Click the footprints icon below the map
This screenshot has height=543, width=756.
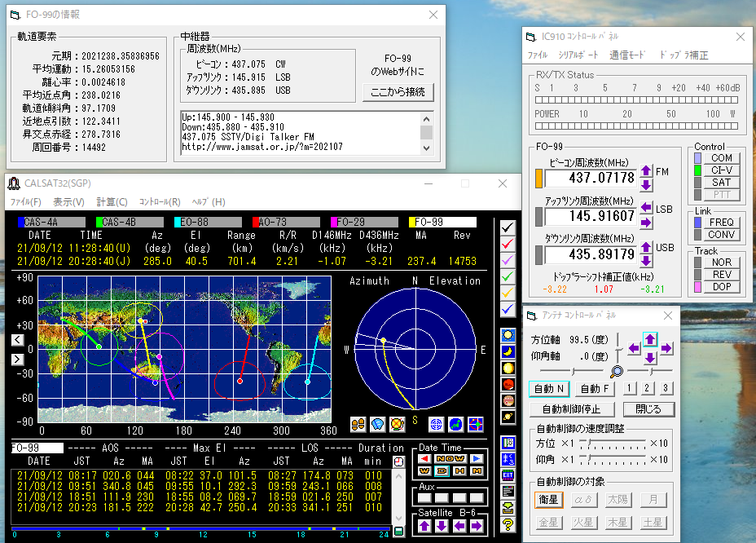coord(358,424)
